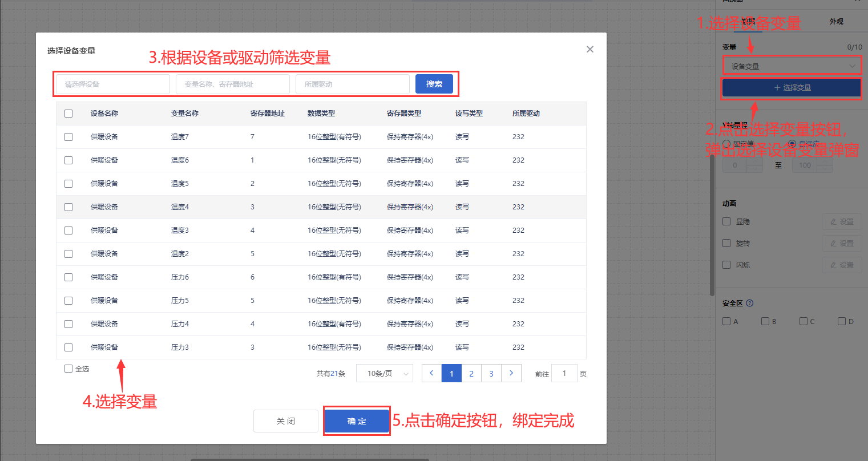Image resolution: width=868 pixels, height=461 pixels.
Task: Click the 前往 page number input
Action: click(564, 374)
